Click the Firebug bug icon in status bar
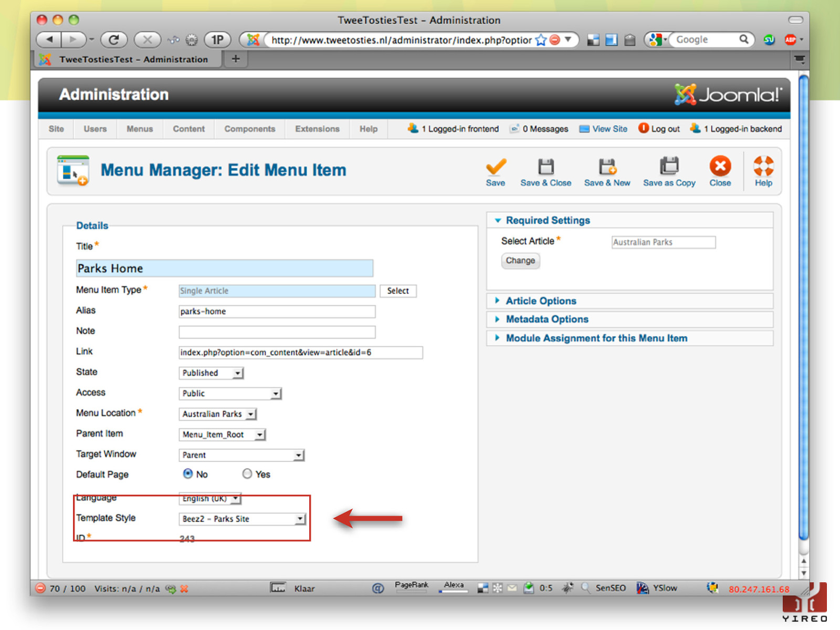 coord(568,588)
